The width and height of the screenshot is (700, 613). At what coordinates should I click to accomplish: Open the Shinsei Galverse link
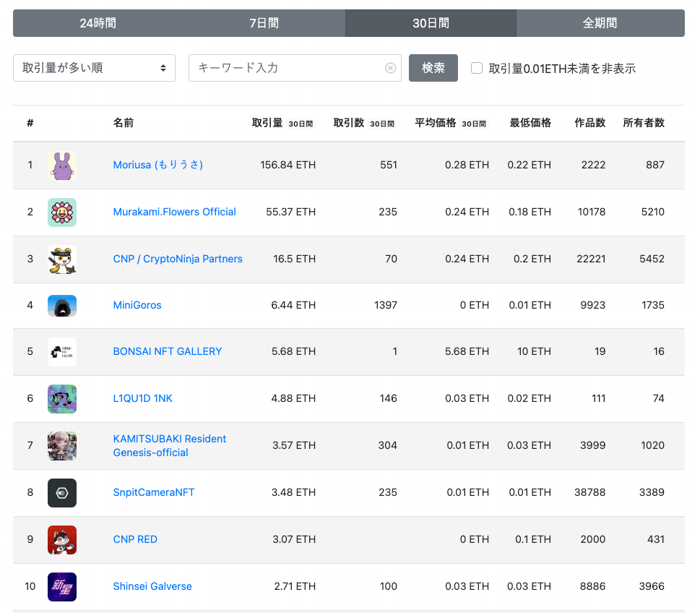tap(152, 586)
